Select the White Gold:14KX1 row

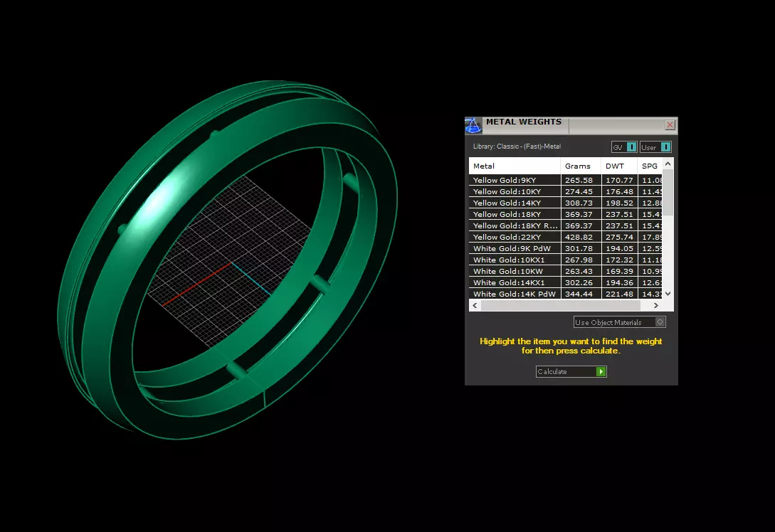click(566, 282)
